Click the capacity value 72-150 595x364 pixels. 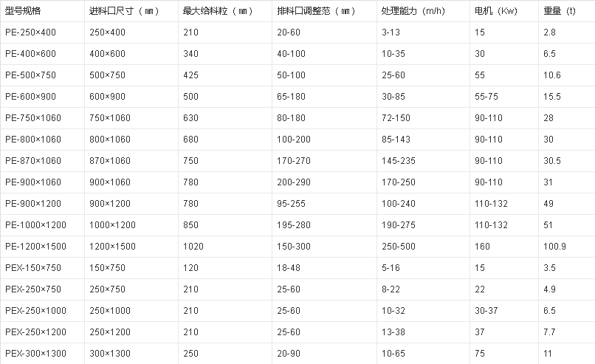[x=396, y=118]
